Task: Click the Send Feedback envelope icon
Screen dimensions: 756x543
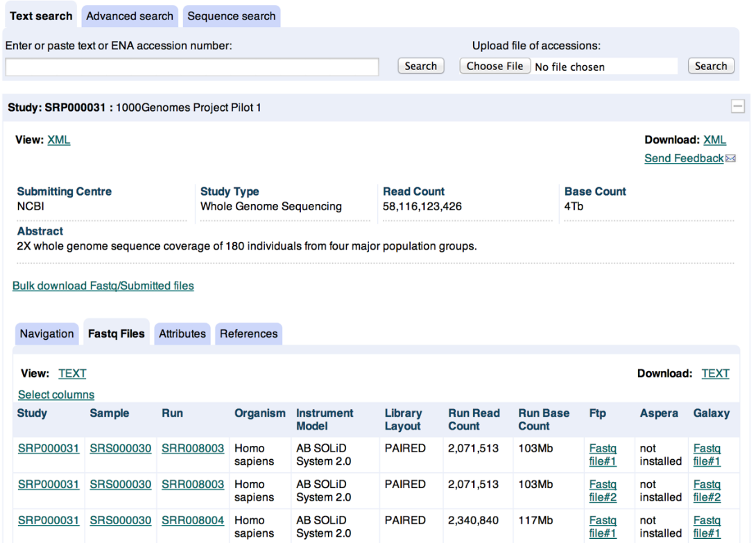Action: (730, 159)
